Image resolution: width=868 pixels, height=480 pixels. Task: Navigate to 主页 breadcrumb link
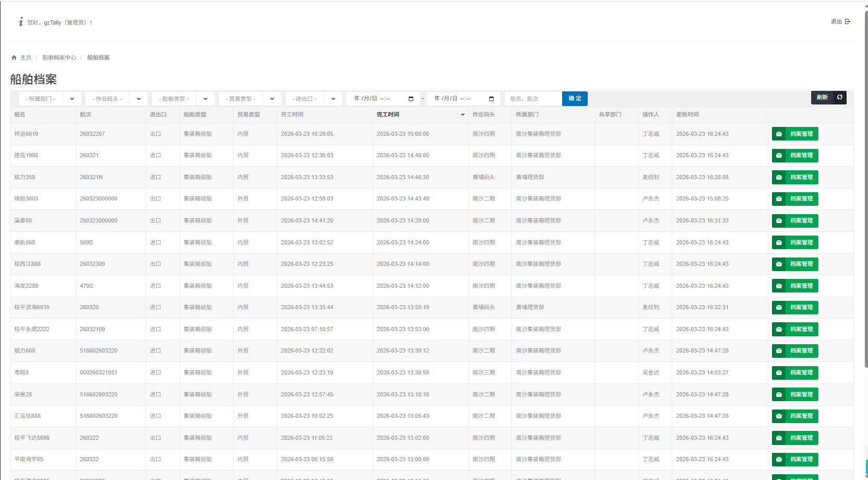coord(26,57)
